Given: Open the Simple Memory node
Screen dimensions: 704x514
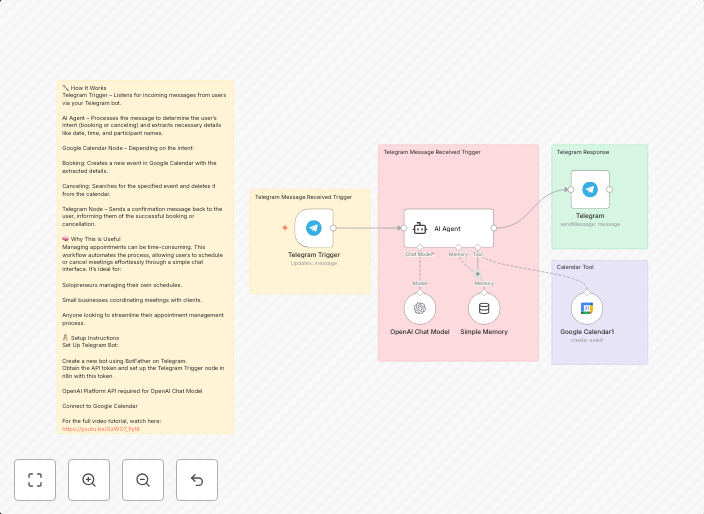Looking at the screenshot, I should point(484,308).
